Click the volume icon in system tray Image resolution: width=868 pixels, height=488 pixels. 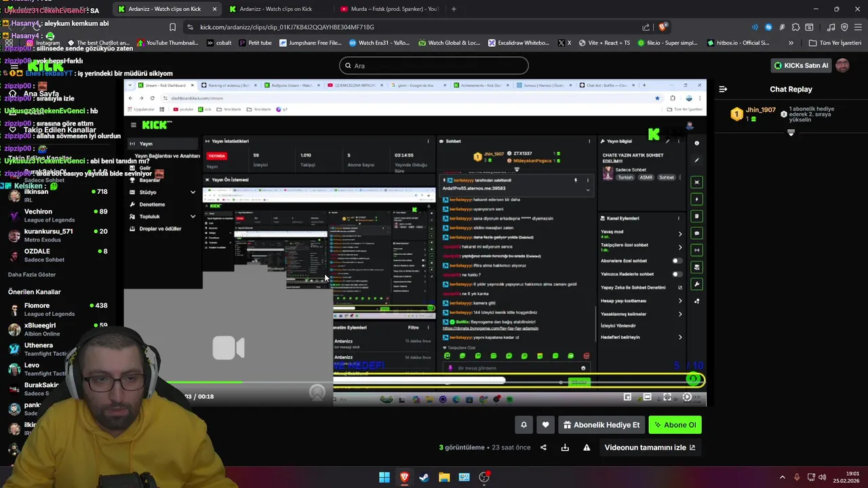coord(824,477)
